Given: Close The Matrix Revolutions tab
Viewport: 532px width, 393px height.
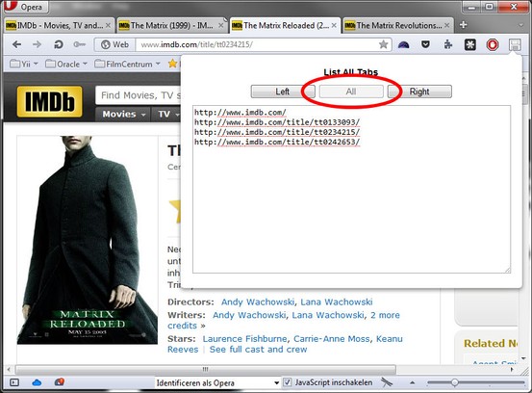Looking at the screenshot, I should [446, 25].
